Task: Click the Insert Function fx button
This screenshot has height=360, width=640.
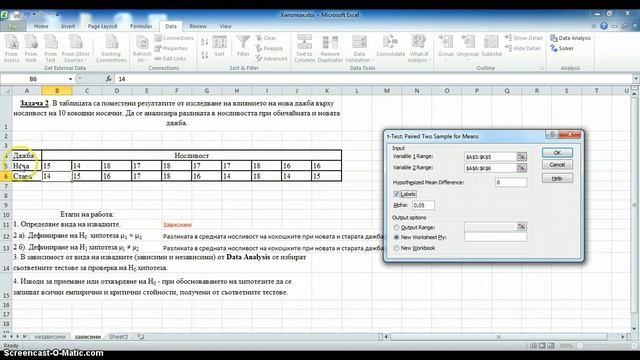Action: [109, 79]
